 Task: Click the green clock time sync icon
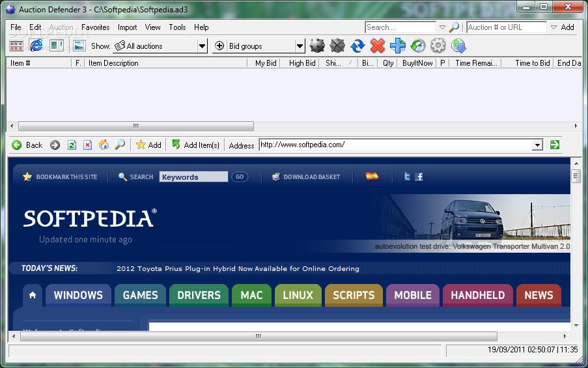click(418, 46)
